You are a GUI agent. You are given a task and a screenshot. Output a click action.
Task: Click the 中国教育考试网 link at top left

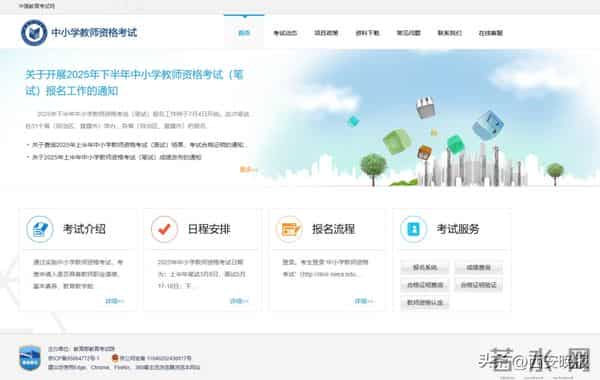37,6
